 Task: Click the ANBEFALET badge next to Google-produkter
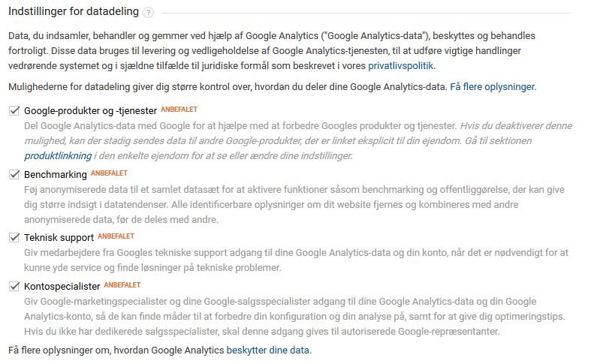click(179, 110)
